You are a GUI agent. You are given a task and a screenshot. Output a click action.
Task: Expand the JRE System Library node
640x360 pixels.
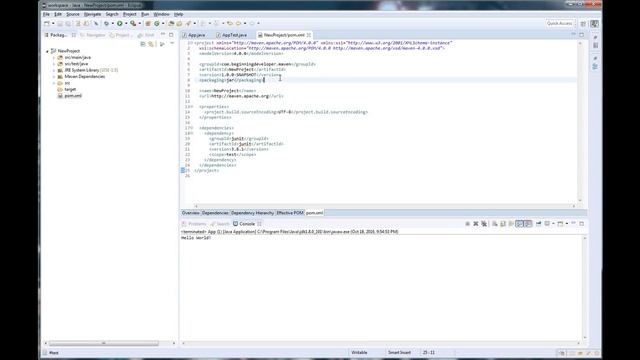[x=53, y=70]
